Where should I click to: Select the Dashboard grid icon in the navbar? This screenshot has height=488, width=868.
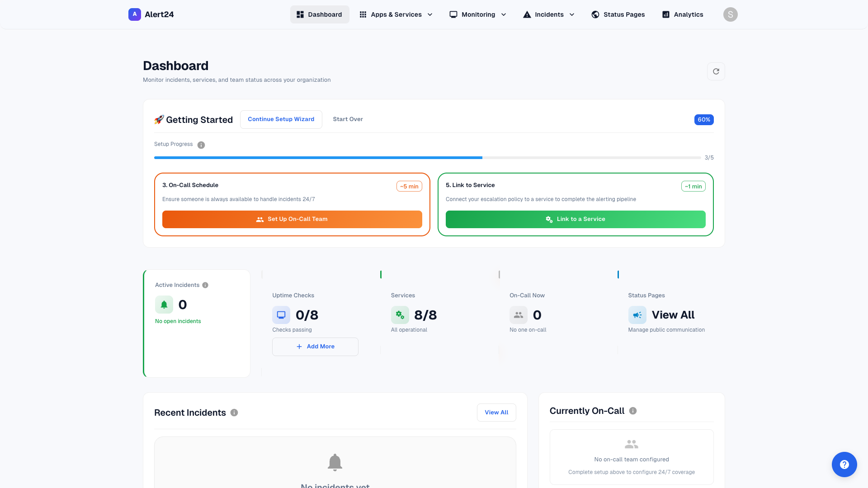(300, 14)
